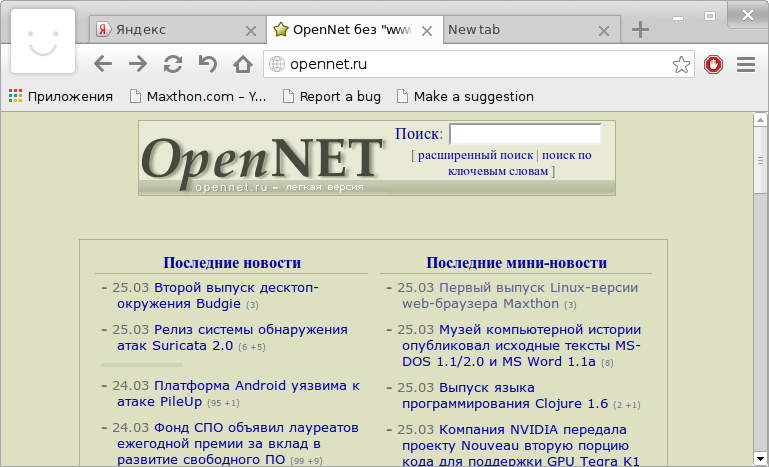769x467 pixels.
Task: Click the globe site icon in address bar
Action: [277, 64]
